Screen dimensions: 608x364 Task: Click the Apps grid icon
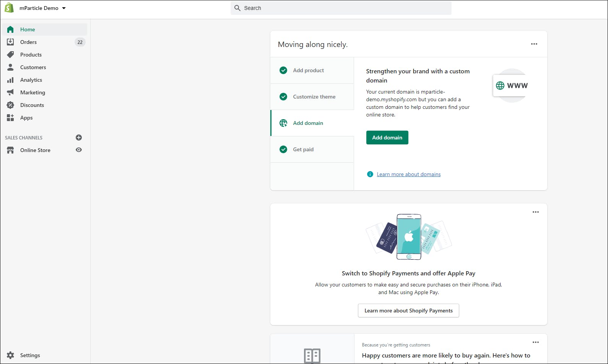[10, 118]
